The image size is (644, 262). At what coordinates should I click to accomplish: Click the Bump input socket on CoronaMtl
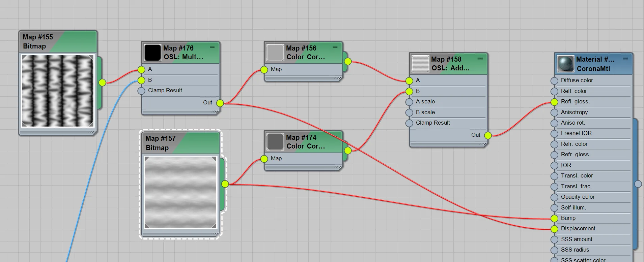tap(554, 218)
